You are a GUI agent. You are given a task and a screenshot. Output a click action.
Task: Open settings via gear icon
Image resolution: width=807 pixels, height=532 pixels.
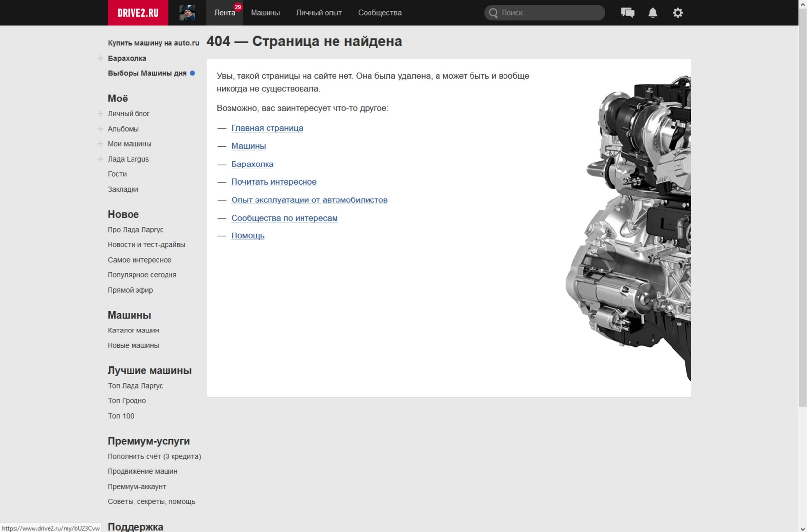tap(678, 13)
